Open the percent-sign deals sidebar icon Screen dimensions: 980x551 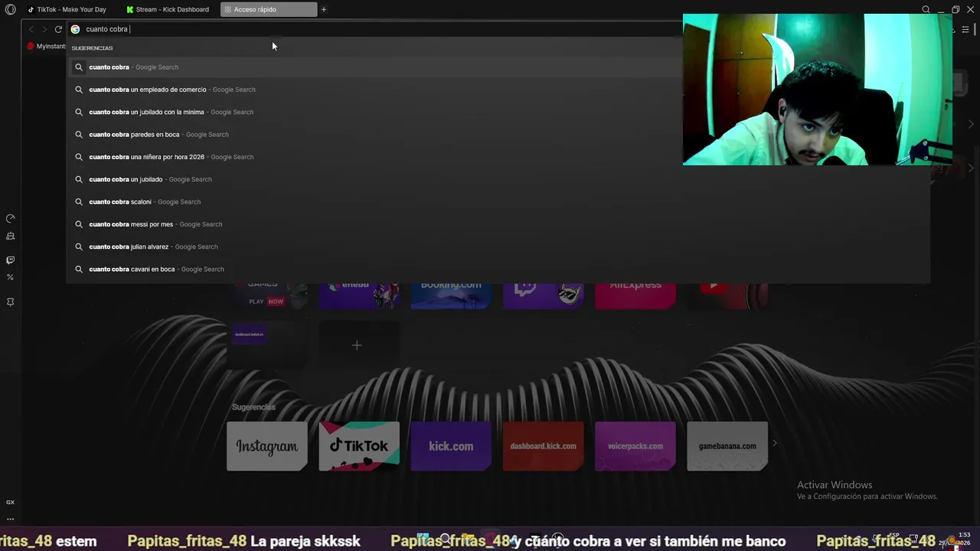tap(10, 277)
